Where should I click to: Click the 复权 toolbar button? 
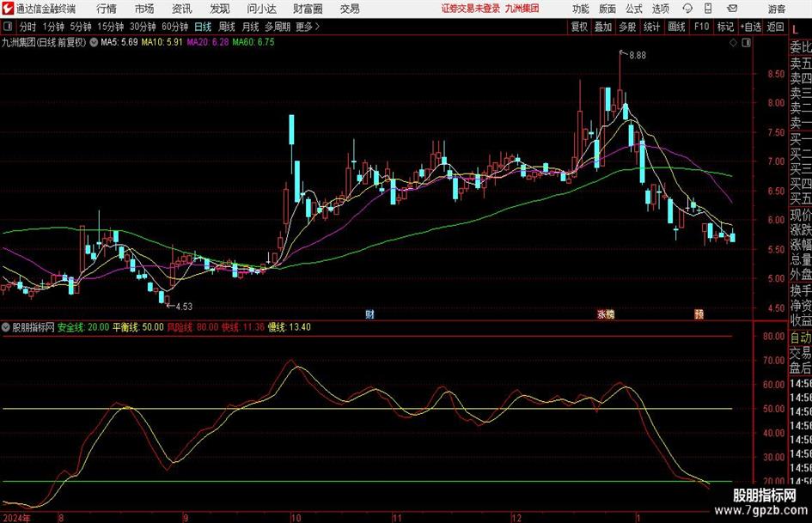coord(579,27)
